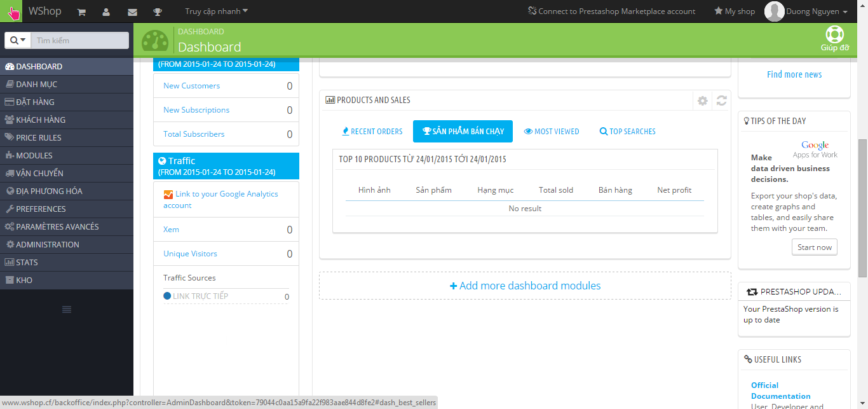Open ĐỊA PHƯƠNG HÓA in the sidebar
Viewport: 868px width, 409px height.
(x=67, y=191)
